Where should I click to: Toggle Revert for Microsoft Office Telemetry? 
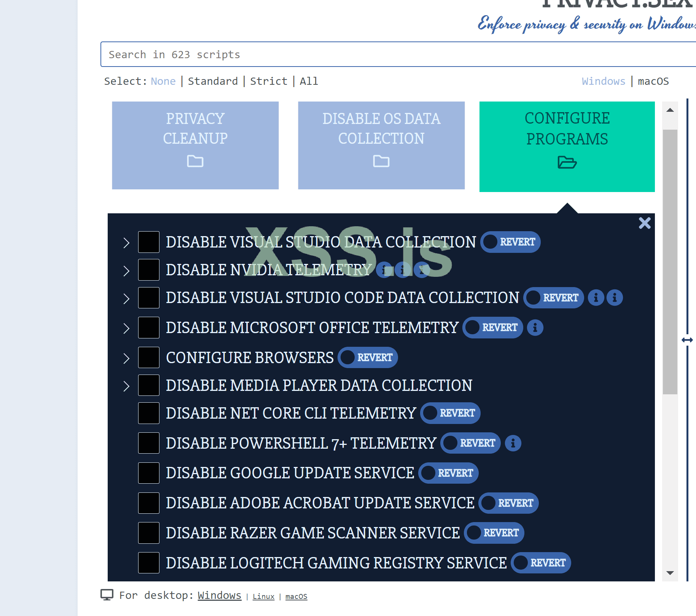[x=493, y=328]
